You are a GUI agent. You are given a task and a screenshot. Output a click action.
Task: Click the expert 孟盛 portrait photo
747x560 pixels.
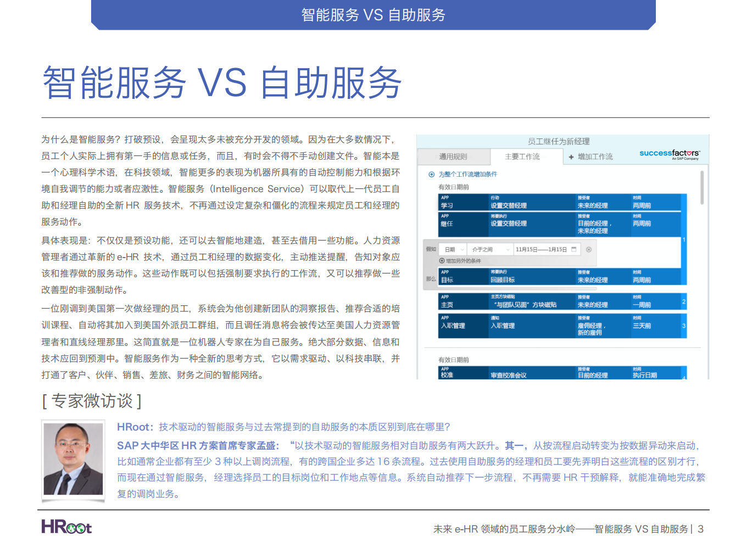click(x=73, y=460)
